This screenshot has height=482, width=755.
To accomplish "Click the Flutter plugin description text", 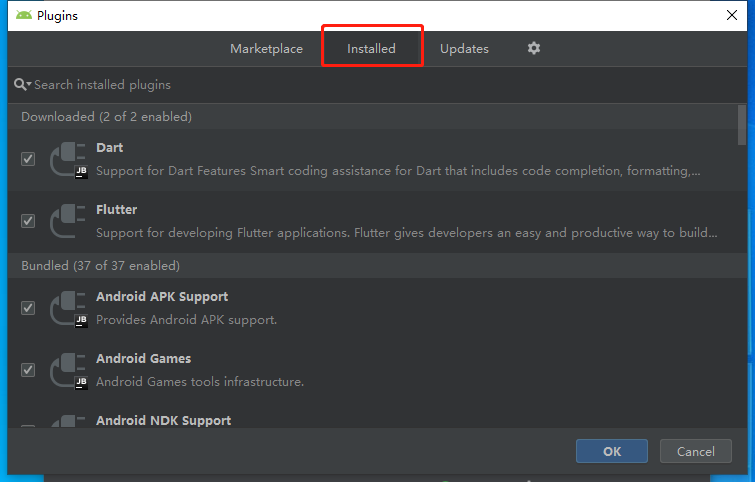I will point(406,233).
